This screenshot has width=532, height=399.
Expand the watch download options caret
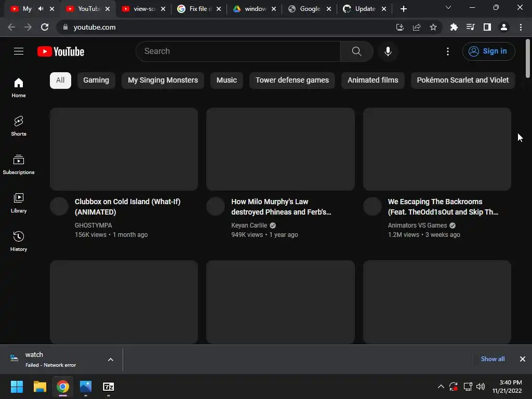tap(111, 360)
